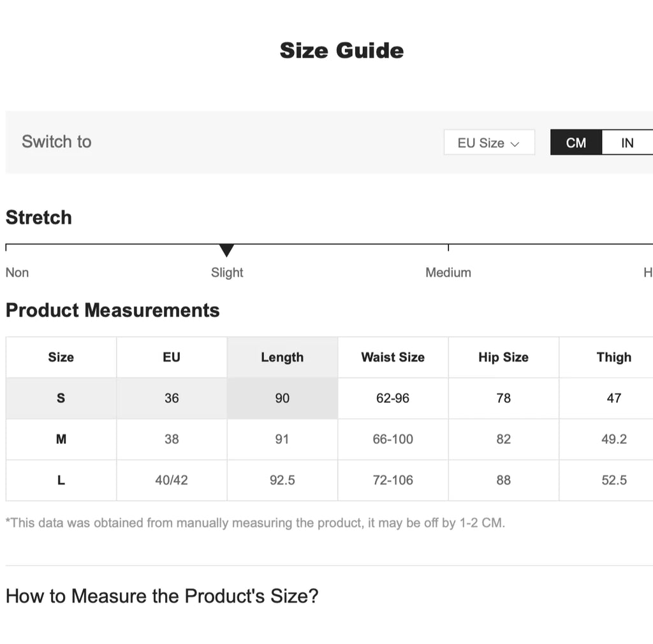Viewport: 653px width, 644px height.
Task: Switch units to IN
Action: click(627, 143)
